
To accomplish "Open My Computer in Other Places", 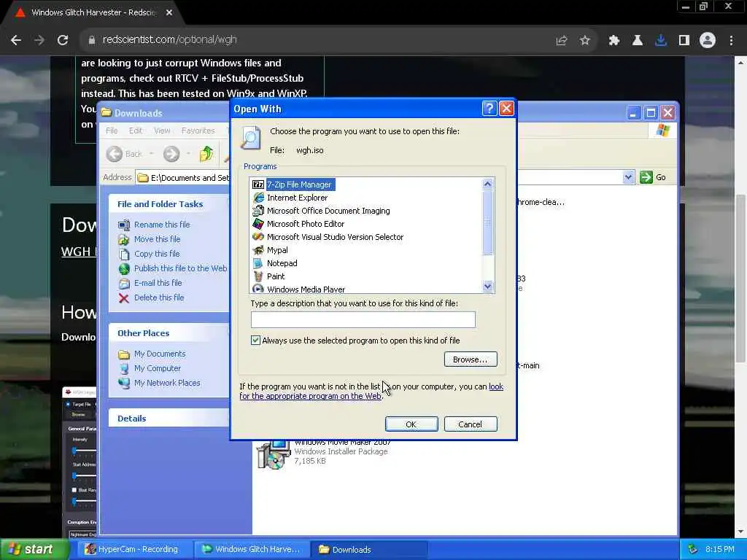I will (x=158, y=368).
